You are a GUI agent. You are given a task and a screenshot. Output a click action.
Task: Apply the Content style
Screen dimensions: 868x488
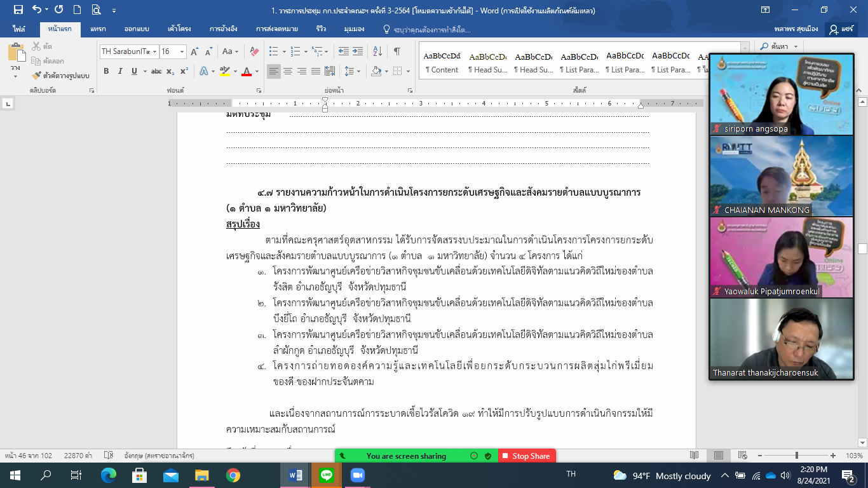coord(442,62)
